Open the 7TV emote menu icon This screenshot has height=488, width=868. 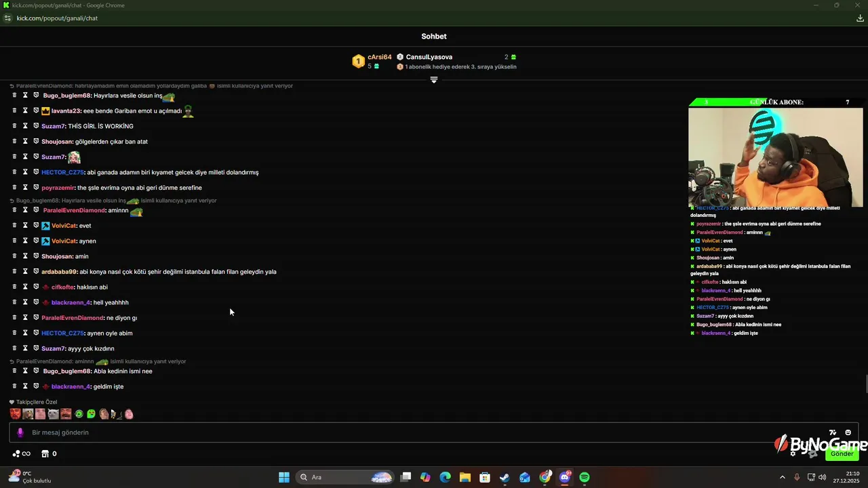click(833, 432)
